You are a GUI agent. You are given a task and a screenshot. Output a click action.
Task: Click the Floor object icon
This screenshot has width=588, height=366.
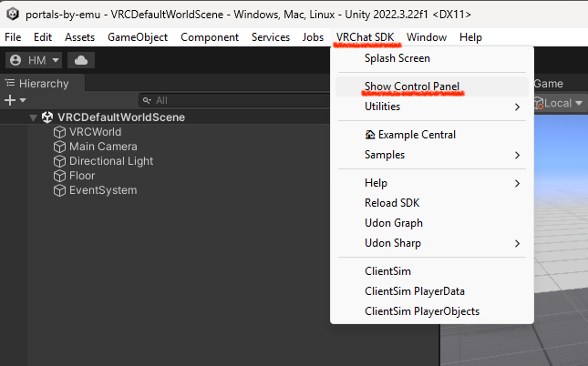[x=60, y=176]
